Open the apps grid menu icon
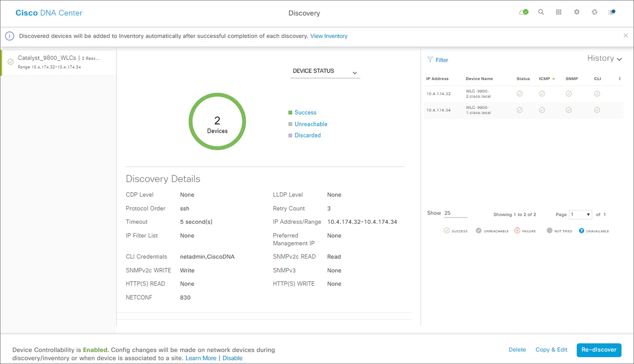This screenshot has width=634, height=364. pyautogui.click(x=559, y=12)
